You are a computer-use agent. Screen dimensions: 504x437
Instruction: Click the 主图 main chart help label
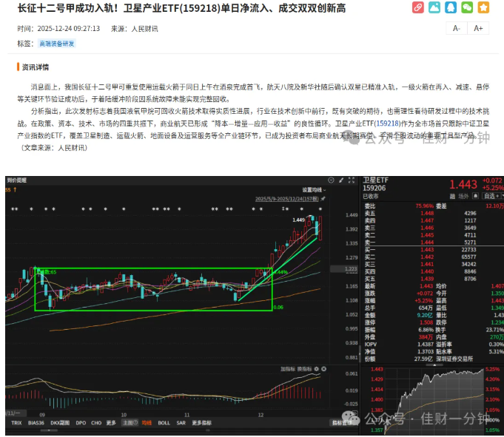click(x=130, y=422)
